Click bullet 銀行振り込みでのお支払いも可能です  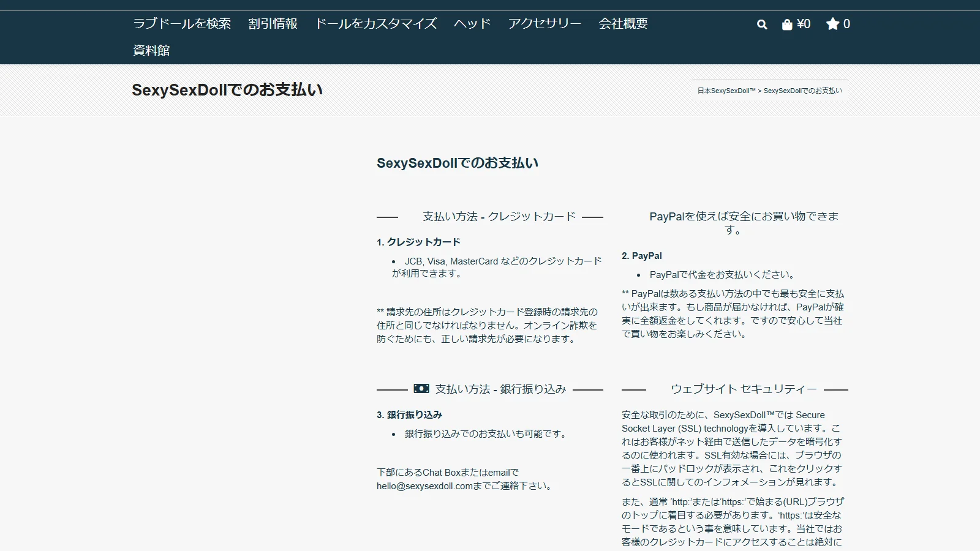(486, 434)
